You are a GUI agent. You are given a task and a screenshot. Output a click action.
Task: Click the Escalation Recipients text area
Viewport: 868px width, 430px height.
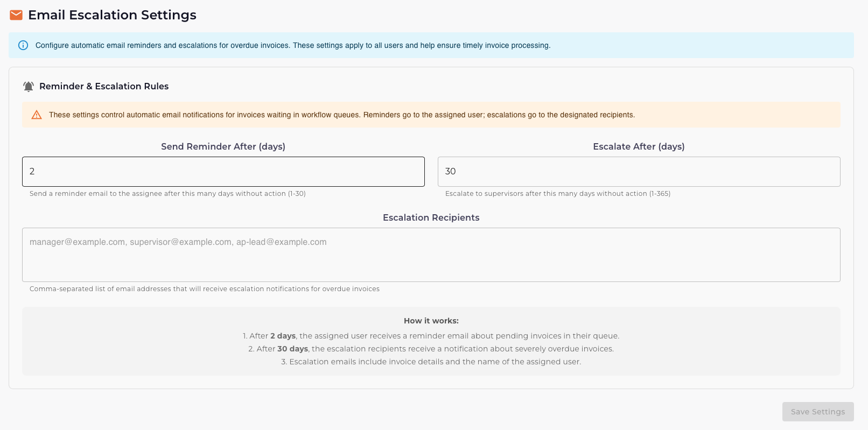(431, 255)
